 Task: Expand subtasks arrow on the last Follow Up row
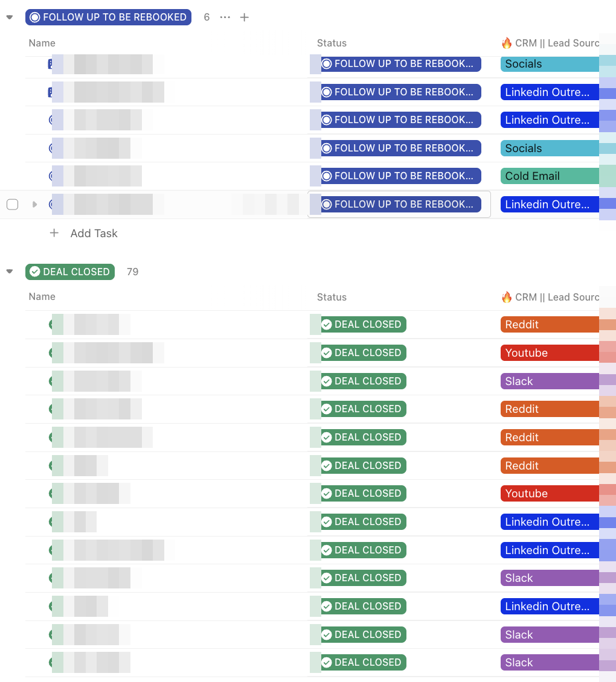(x=35, y=205)
